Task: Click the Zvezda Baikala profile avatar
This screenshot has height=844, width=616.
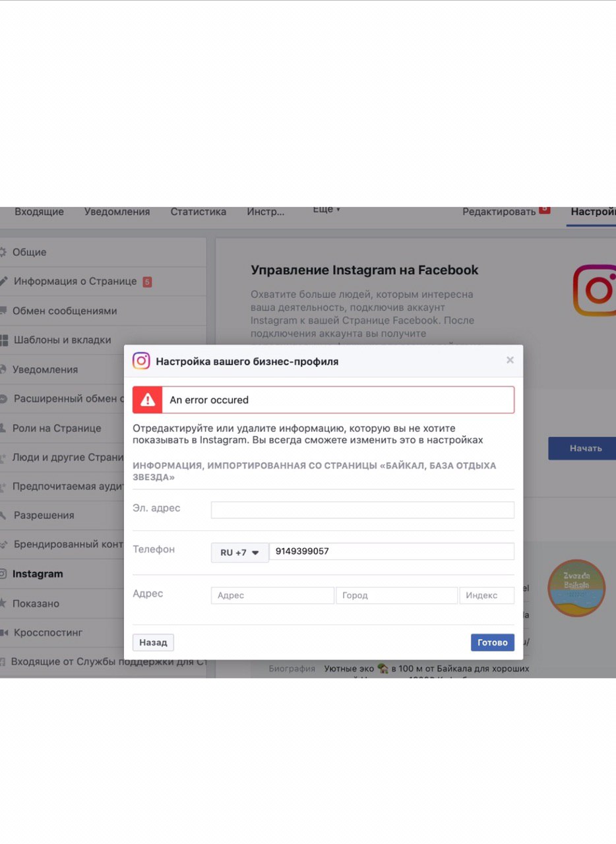Action: (x=576, y=588)
